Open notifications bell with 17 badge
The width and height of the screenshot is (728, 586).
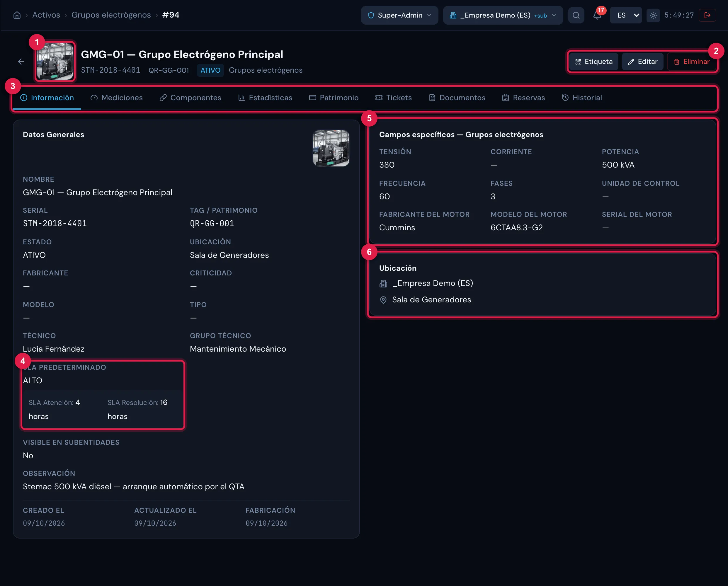pyautogui.click(x=597, y=15)
